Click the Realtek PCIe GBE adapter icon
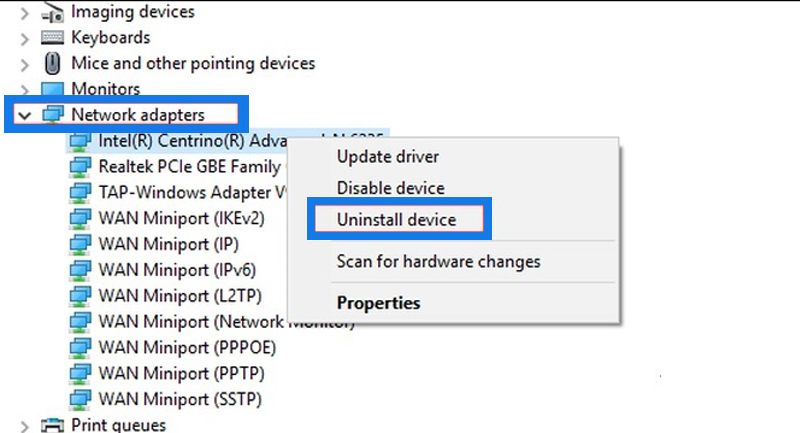 pos(80,167)
